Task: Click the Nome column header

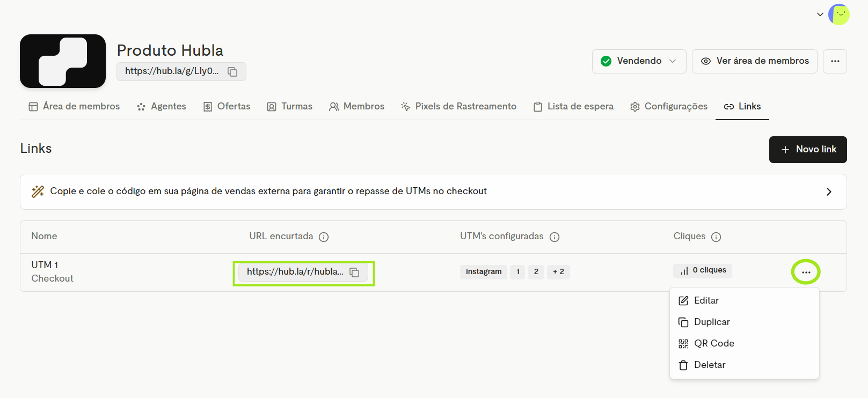Action: (x=44, y=237)
